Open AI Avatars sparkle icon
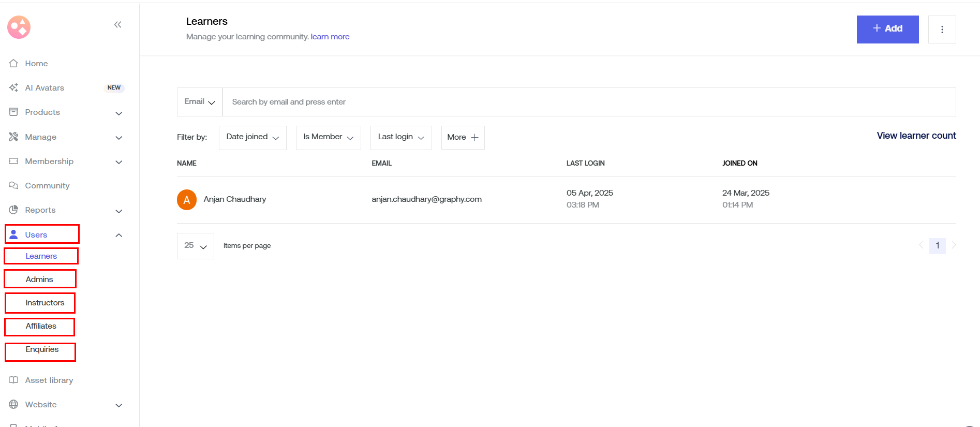 pos(14,87)
